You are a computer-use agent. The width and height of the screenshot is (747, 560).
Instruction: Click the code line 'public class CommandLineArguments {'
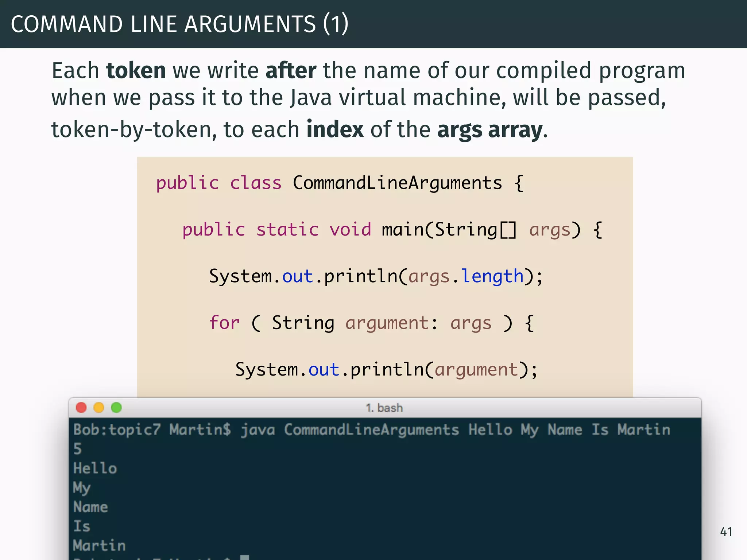[340, 183]
